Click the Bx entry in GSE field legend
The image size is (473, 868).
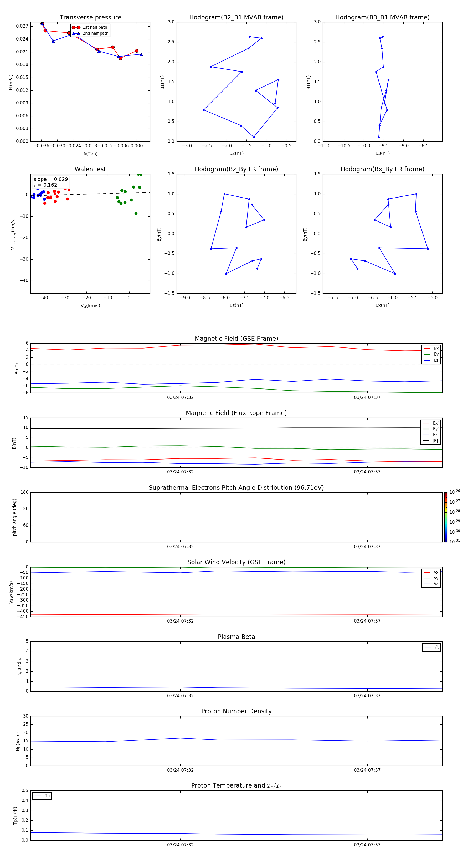pyautogui.click(x=431, y=349)
